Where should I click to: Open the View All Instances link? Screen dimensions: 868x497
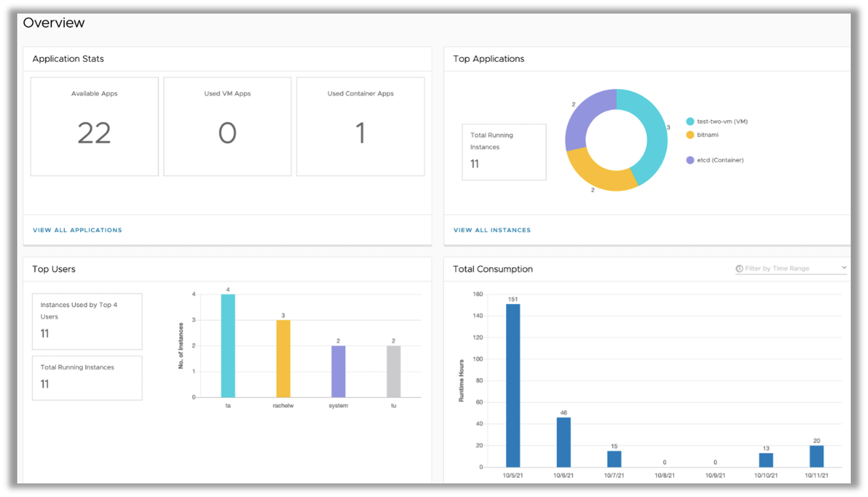492,230
